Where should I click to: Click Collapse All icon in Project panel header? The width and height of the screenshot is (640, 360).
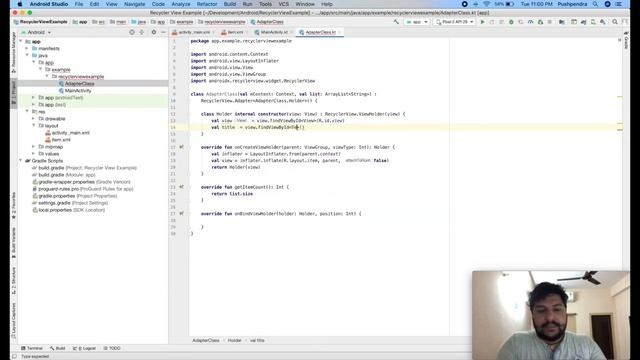tap(142, 32)
